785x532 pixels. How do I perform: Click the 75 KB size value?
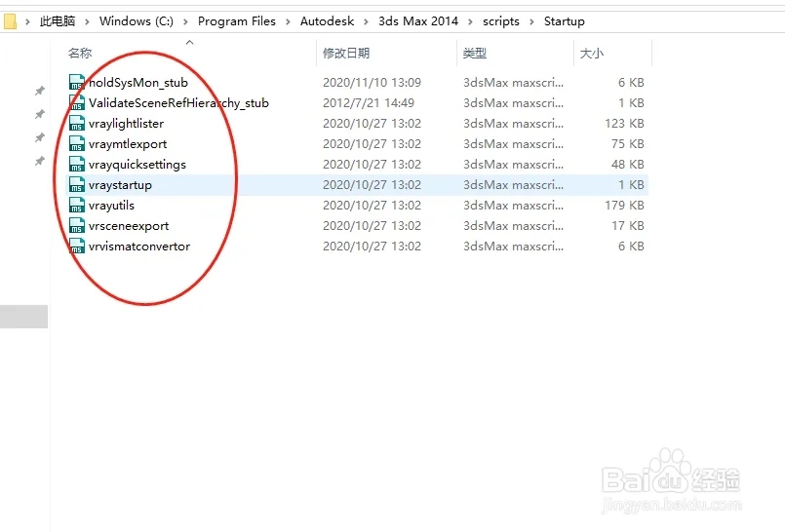[x=628, y=144]
